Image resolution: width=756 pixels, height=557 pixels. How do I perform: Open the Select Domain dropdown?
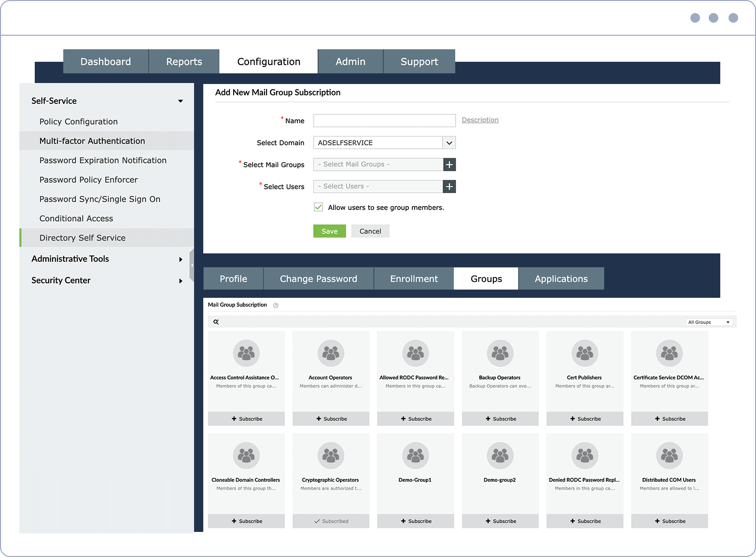click(449, 142)
